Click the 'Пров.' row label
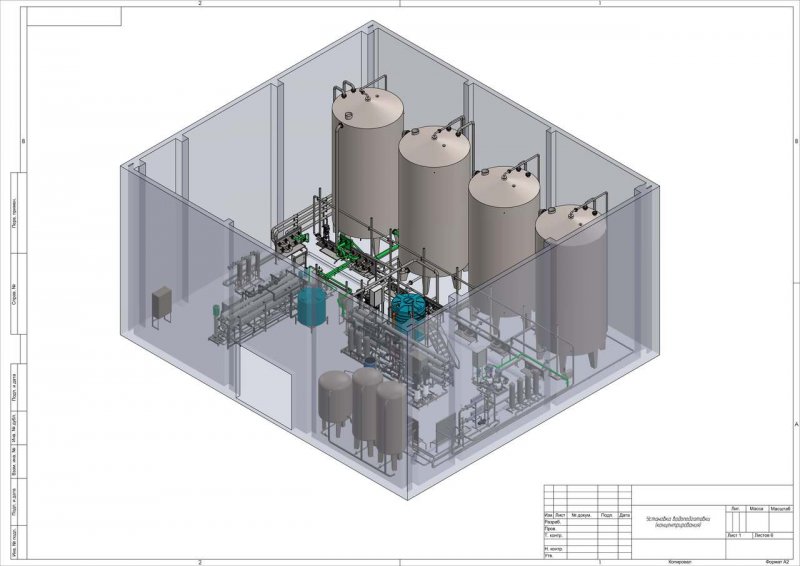The height and width of the screenshot is (566, 800). [x=551, y=529]
